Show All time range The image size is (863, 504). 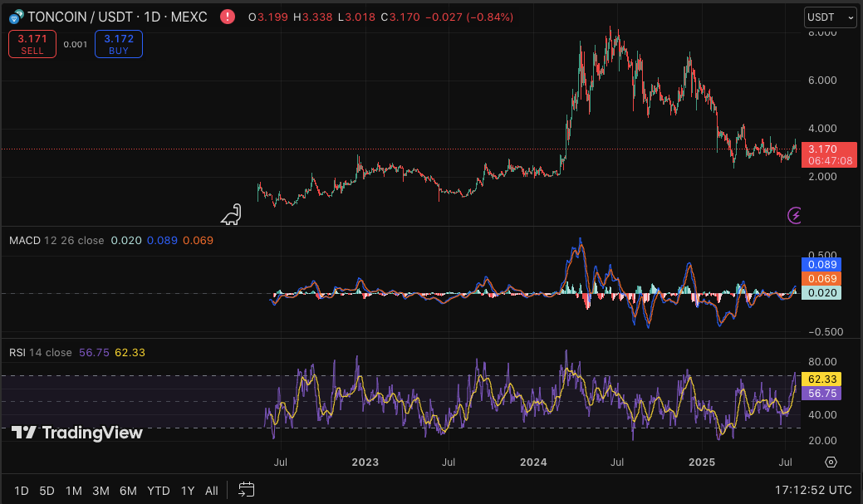pos(212,491)
